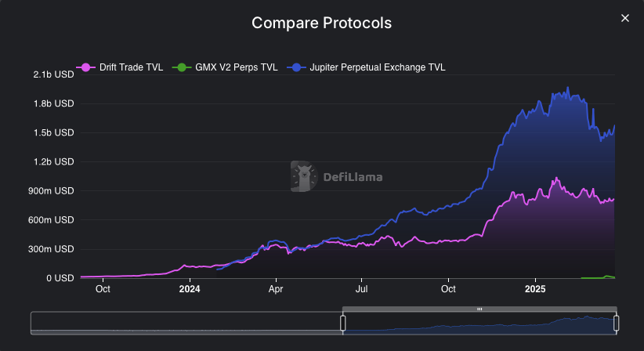Image resolution: width=644 pixels, height=351 pixels.
Task: Click the Drift Trade TVL peak near 900m USD
Action: coord(556,178)
